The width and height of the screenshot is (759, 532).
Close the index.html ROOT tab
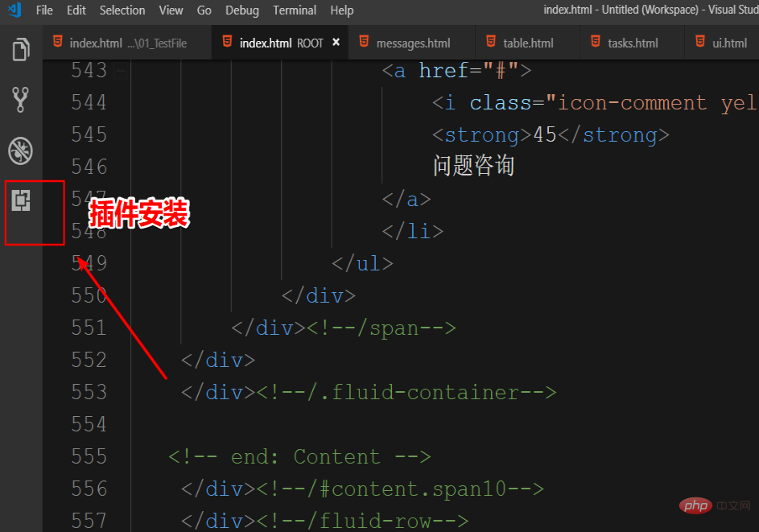click(336, 43)
